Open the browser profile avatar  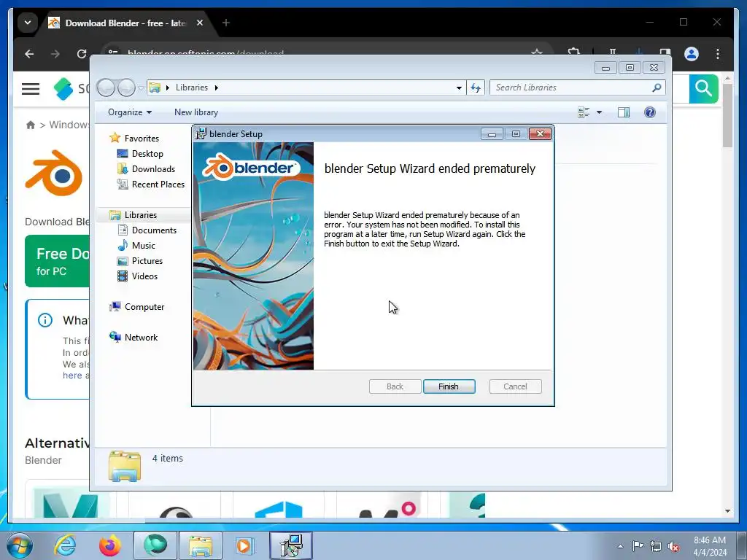click(692, 54)
